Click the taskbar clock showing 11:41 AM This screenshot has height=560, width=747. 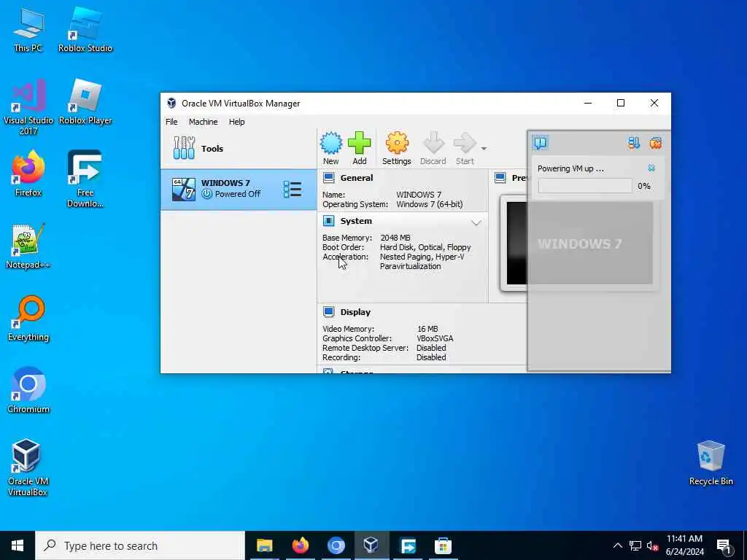click(x=684, y=545)
